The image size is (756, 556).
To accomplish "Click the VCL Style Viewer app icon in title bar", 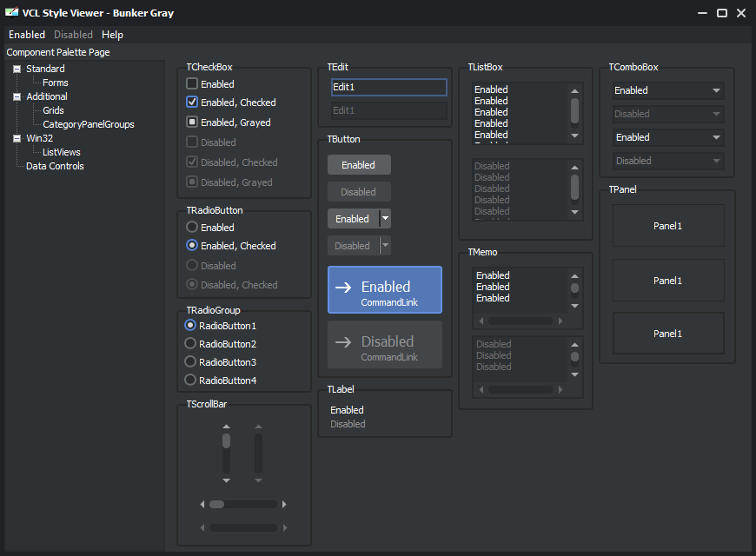I will [11, 12].
